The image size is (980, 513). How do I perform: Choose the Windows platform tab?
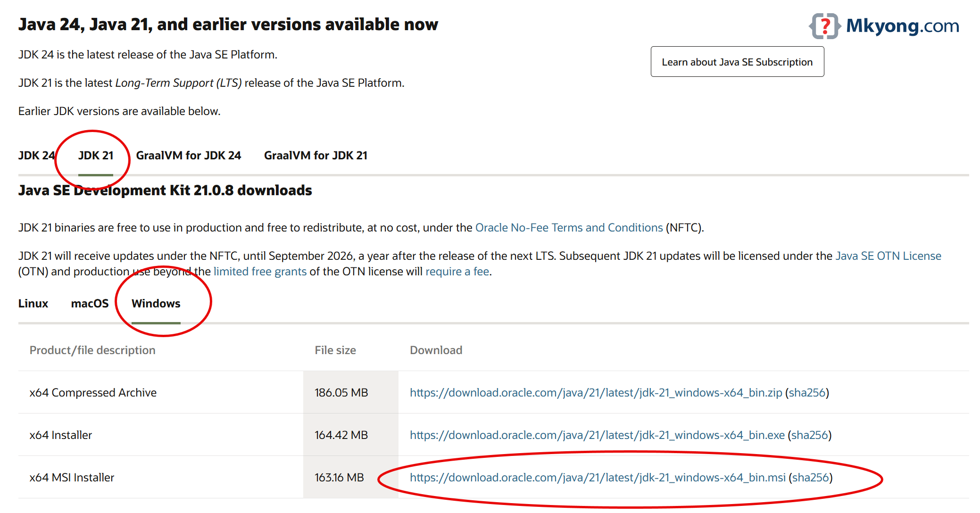(156, 304)
